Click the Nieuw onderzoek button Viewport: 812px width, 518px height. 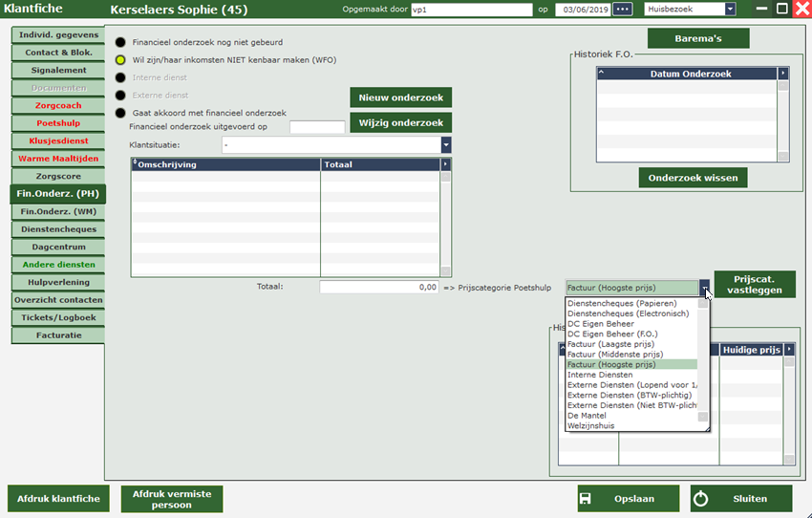click(x=401, y=98)
